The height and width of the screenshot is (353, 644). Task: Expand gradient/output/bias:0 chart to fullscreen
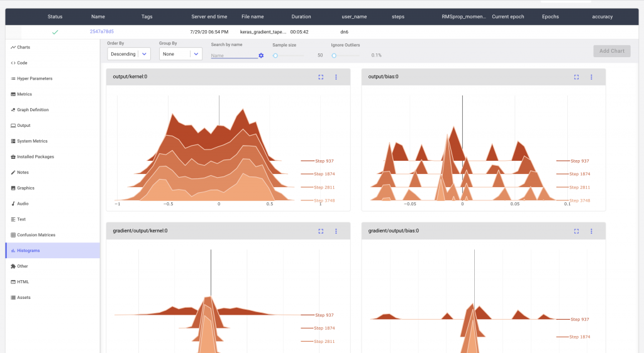pyautogui.click(x=576, y=231)
